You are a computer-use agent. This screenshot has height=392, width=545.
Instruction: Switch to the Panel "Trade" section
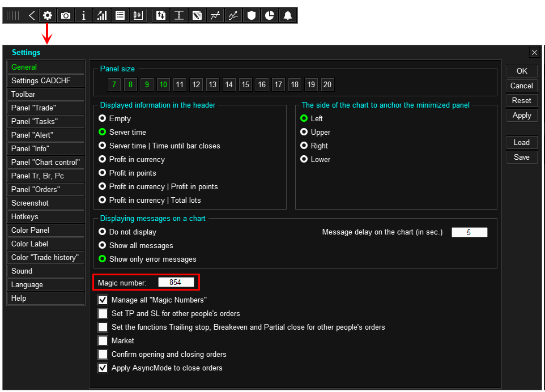tap(45, 108)
